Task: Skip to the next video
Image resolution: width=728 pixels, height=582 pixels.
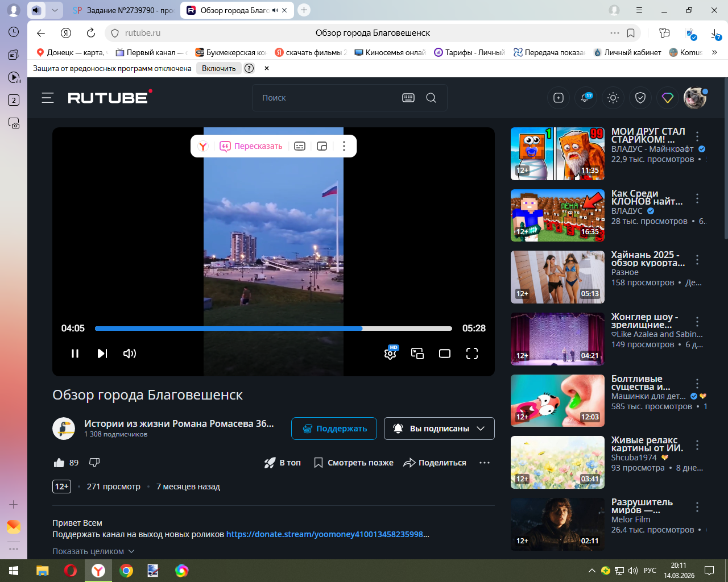Action: 102,354
